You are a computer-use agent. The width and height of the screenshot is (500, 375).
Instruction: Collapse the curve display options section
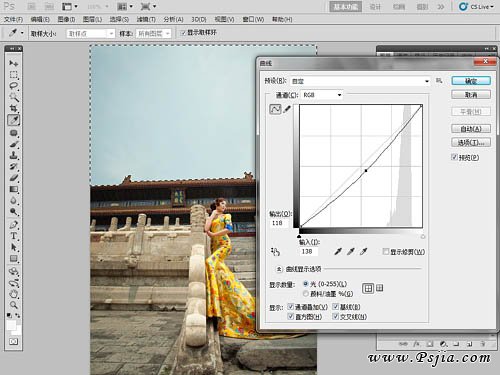point(279,269)
